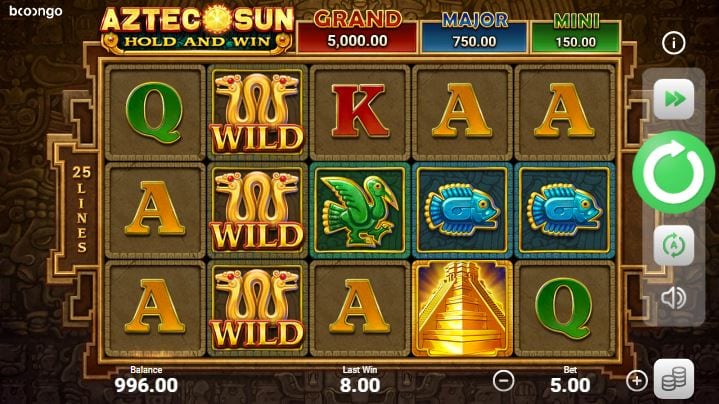Click the MAJOR jackpot panel
The width and height of the screenshot is (719, 404).
point(474,32)
